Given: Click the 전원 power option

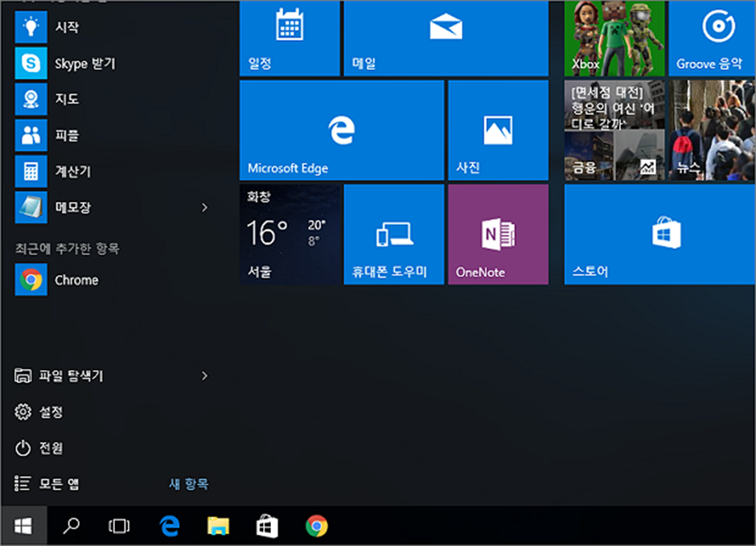Looking at the screenshot, I should [39, 448].
